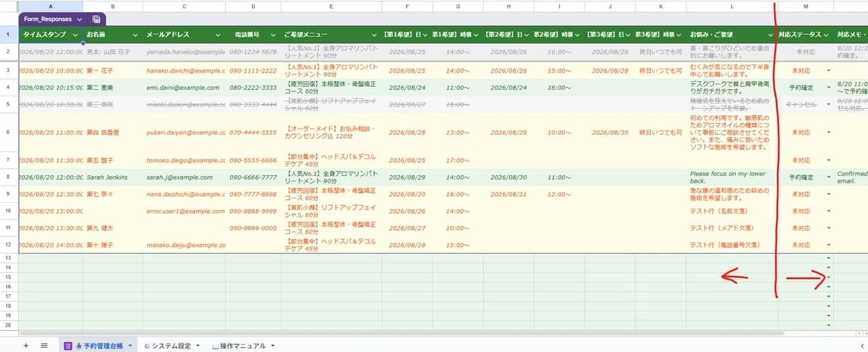This screenshot has height=352, width=868.
Task: Click email cell sarah.j@example.com
Action: [184, 177]
